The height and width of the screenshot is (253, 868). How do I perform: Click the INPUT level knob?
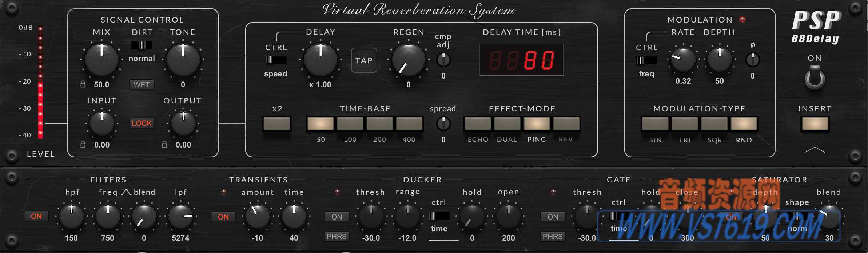pos(102,124)
